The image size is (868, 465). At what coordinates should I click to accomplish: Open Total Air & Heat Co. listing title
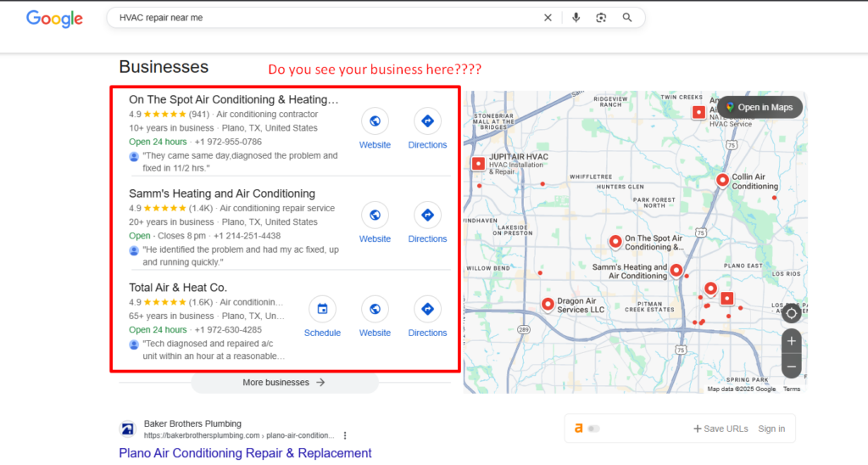coord(178,288)
